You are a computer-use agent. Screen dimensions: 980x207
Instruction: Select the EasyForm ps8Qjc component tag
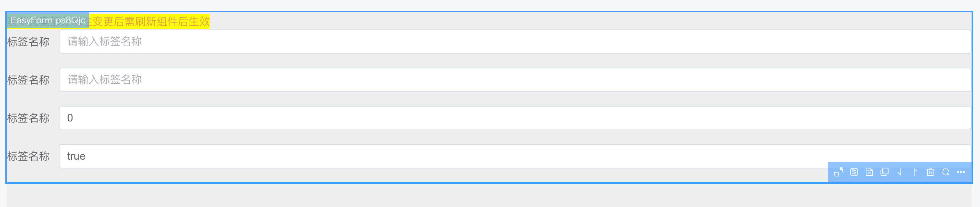(x=48, y=21)
